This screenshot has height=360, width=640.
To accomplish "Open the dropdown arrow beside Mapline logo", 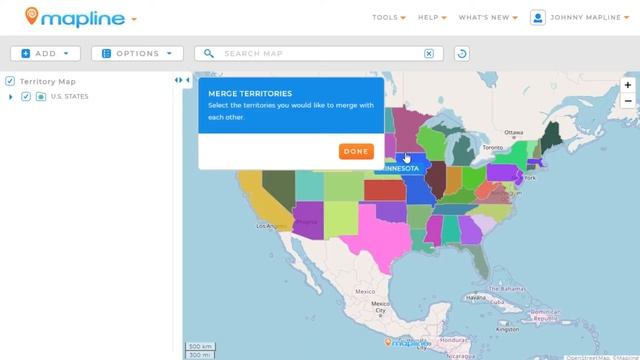I will pos(134,19).
